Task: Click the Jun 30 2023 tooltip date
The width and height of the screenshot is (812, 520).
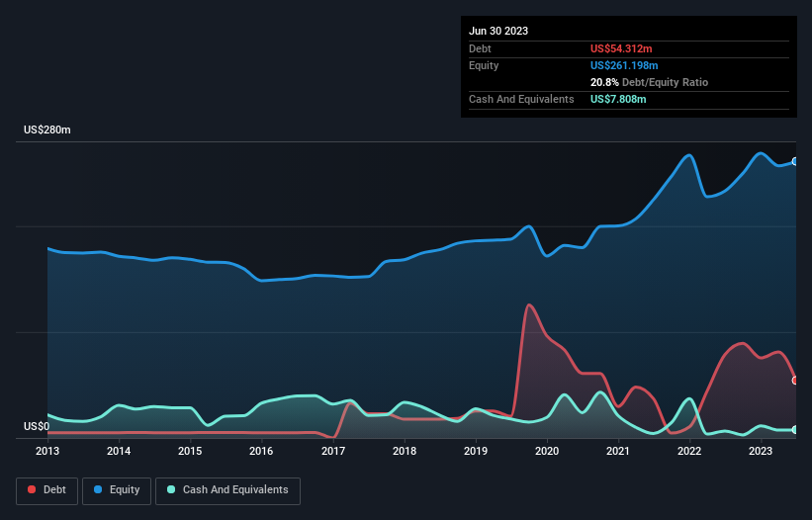Action: tap(498, 31)
